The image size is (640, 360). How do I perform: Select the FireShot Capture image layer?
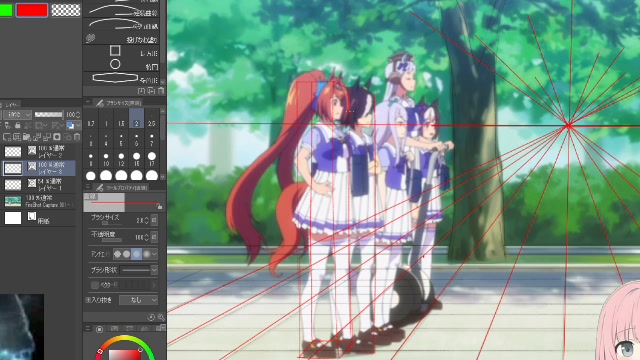click(x=39, y=201)
